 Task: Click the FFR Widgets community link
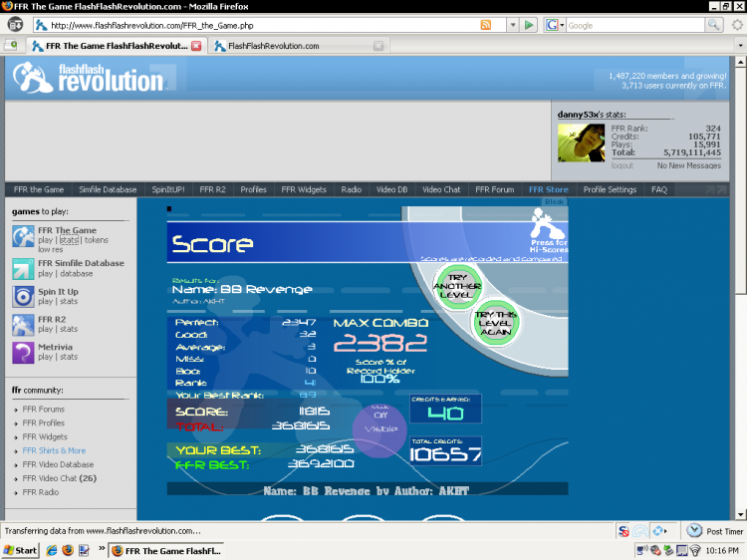pos(45,436)
